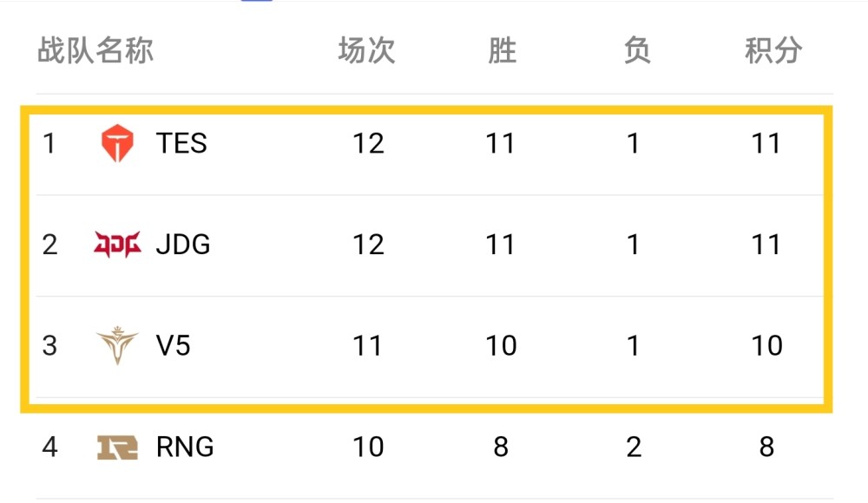Sort by the 场次 column header
868x503 pixels.
(367, 51)
